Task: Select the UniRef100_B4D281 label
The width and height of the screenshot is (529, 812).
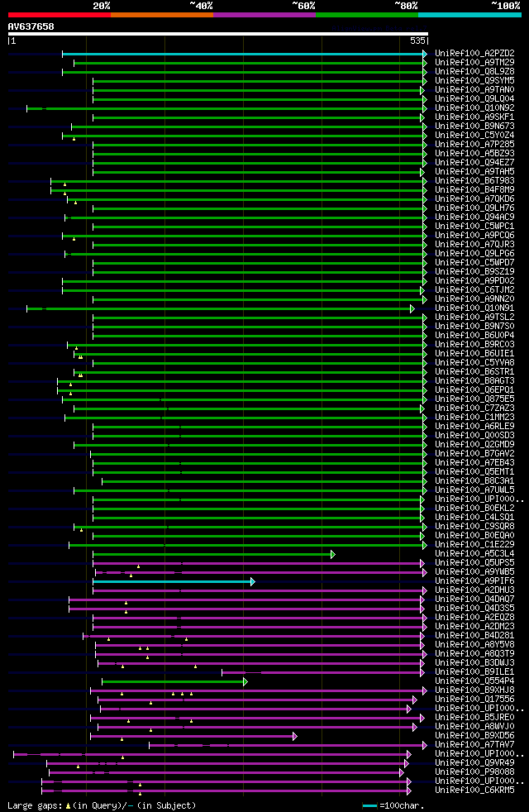Action: tap(474, 637)
